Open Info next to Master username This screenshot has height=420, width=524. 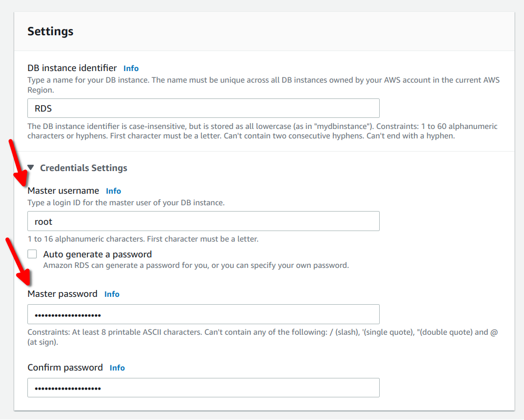click(x=113, y=191)
